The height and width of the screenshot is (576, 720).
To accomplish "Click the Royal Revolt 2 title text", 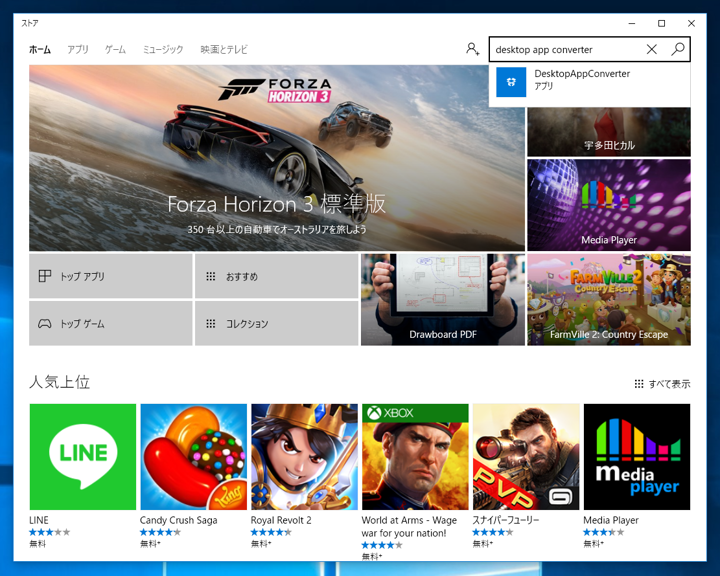I will tap(281, 520).
